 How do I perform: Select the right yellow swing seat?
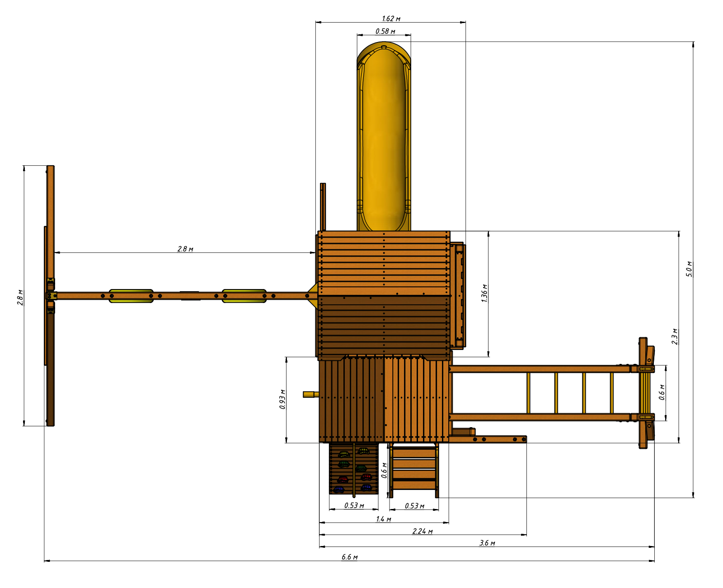click(x=244, y=296)
